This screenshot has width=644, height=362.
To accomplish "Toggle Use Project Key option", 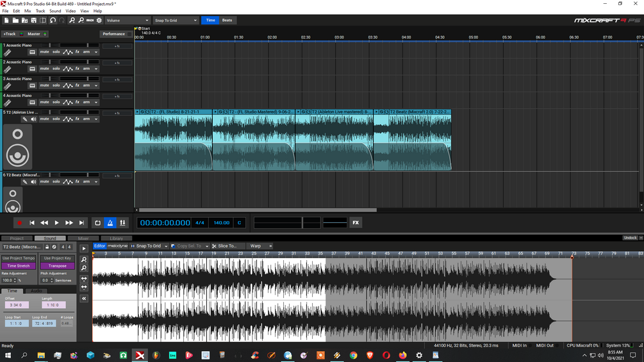I will tap(58, 258).
